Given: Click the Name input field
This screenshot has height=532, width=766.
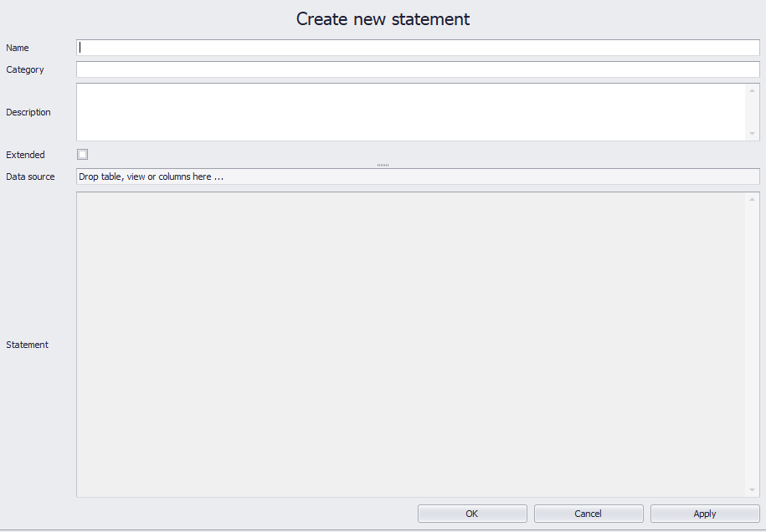Looking at the screenshot, I should coord(418,48).
